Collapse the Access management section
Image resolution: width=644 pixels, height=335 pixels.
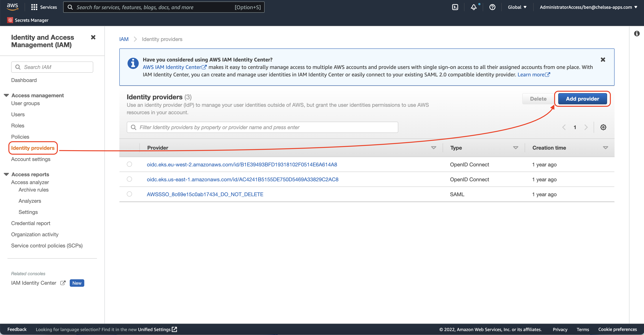pyautogui.click(x=7, y=95)
